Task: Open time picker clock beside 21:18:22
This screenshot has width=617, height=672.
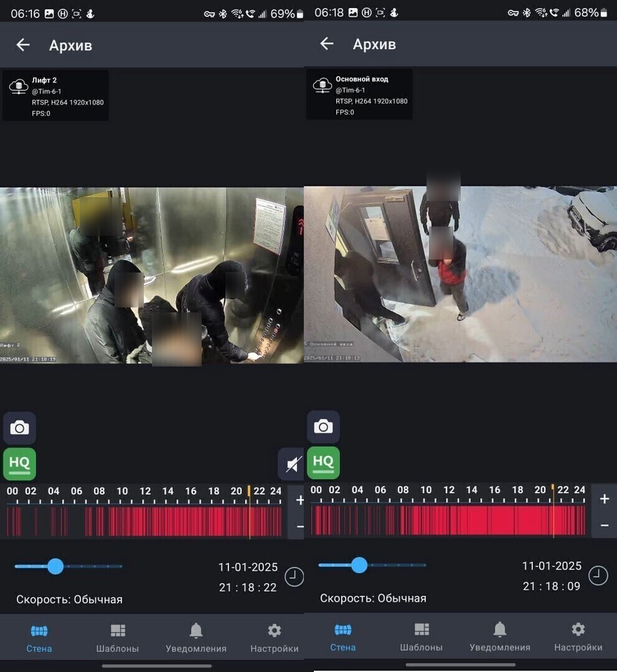Action: [x=294, y=577]
